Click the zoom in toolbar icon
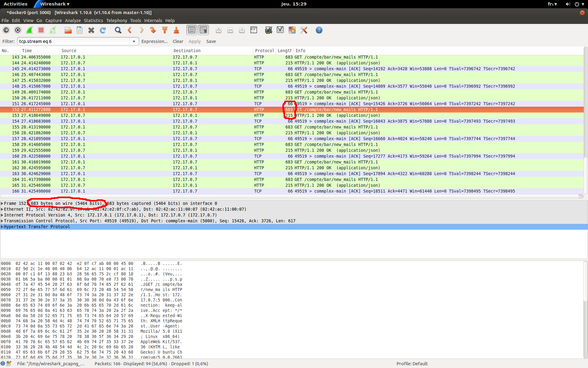588x368 pixels. pos(219,30)
